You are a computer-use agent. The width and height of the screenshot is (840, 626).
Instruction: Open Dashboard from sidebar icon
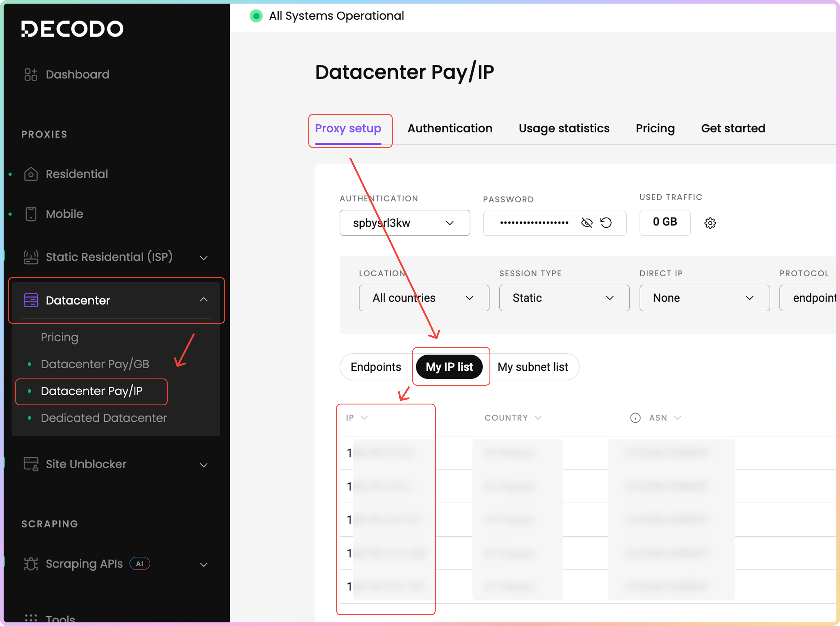click(x=31, y=74)
